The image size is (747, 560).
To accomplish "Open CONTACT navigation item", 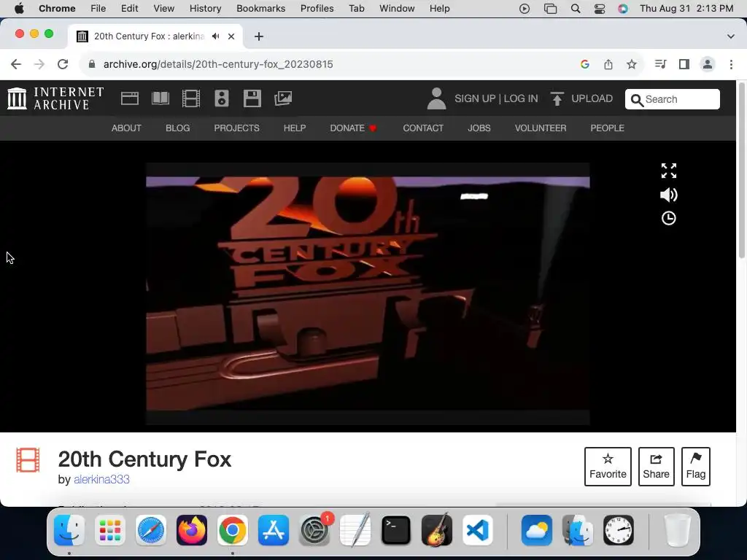I will (423, 128).
